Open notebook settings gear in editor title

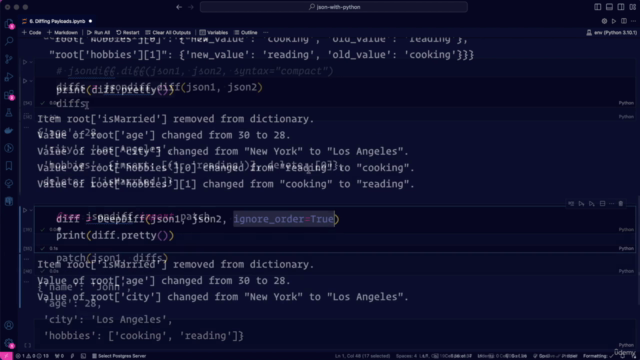[604, 21]
